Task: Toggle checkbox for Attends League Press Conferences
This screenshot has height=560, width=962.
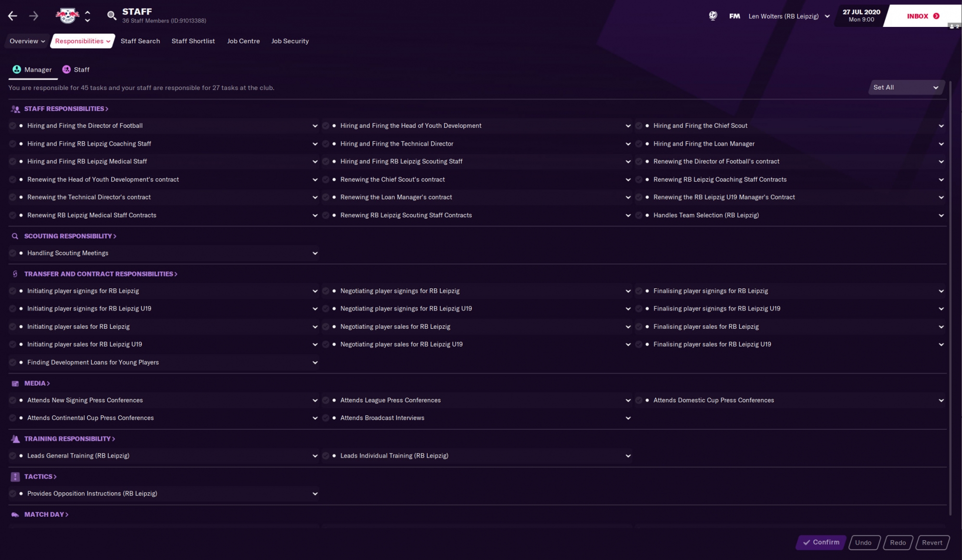Action: (326, 400)
